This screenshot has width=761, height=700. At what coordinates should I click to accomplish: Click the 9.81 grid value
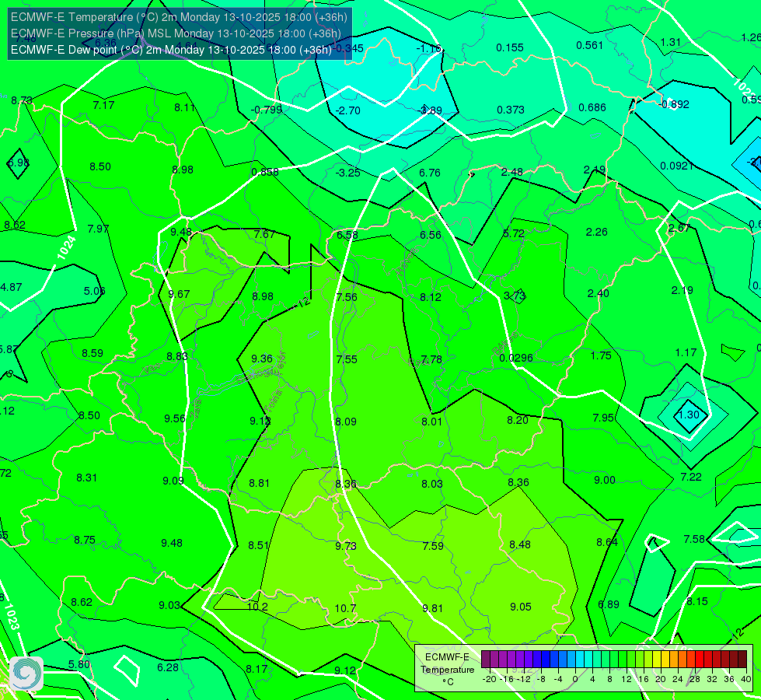(x=432, y=608)
